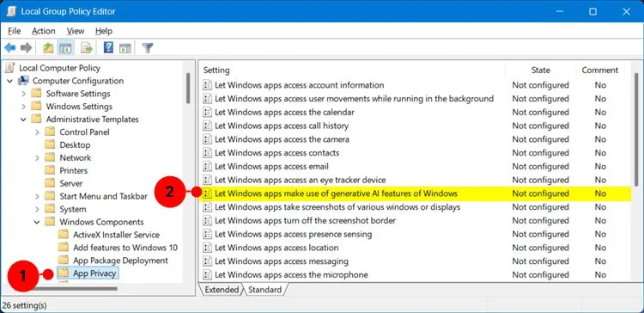Viewport: 644px width, 313px height.
Task: Click policy icon for access email
Action: coord(208,167)
